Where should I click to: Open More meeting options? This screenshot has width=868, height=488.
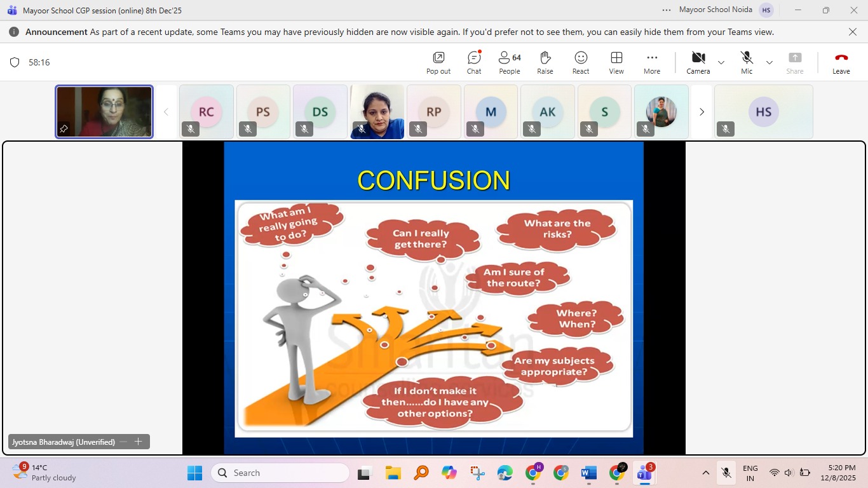651,62
